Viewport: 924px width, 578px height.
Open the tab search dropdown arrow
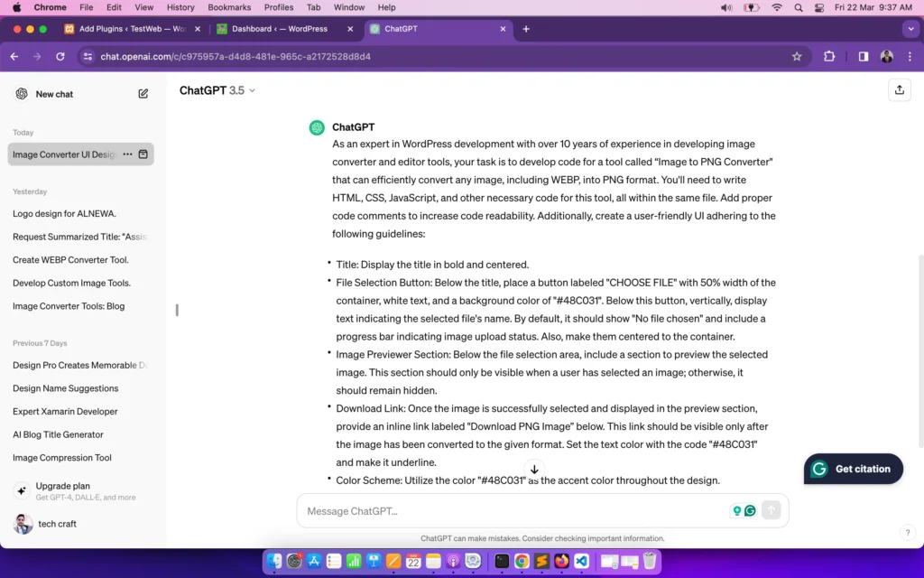[910, 29]
